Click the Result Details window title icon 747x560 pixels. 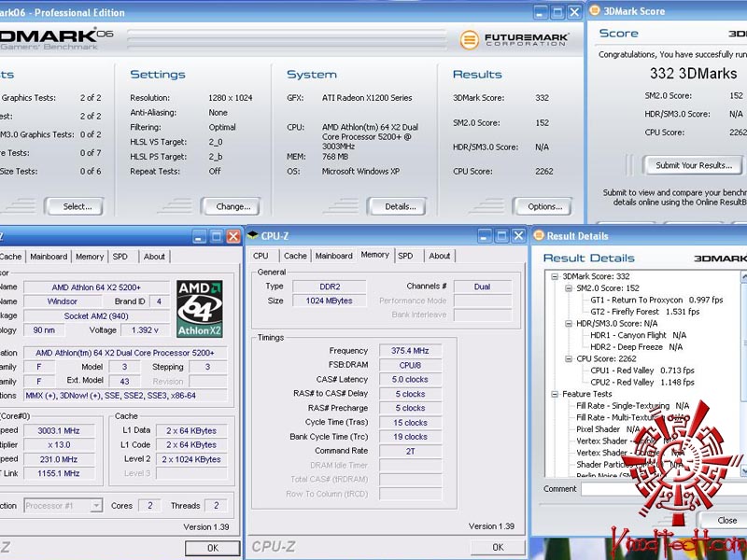tap(539, 235)
